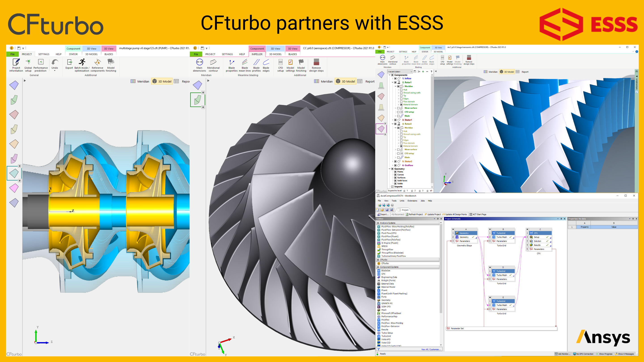
Task: Open Reference components tool
Action: (x=97, y=65)
